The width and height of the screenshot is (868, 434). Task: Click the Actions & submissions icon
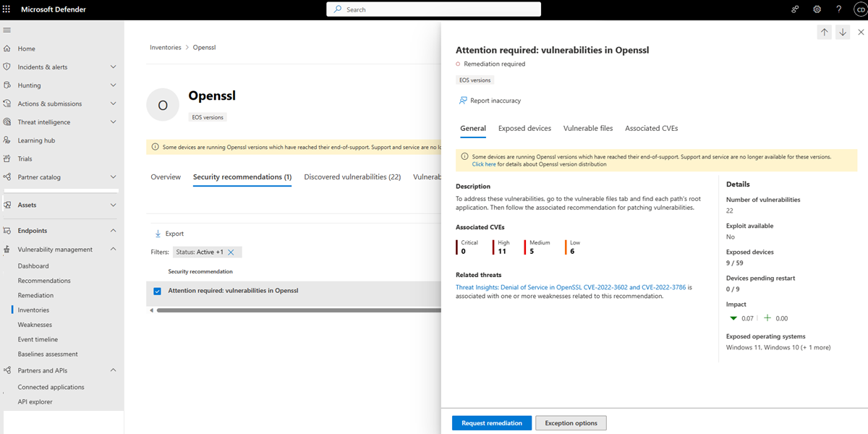7,103
